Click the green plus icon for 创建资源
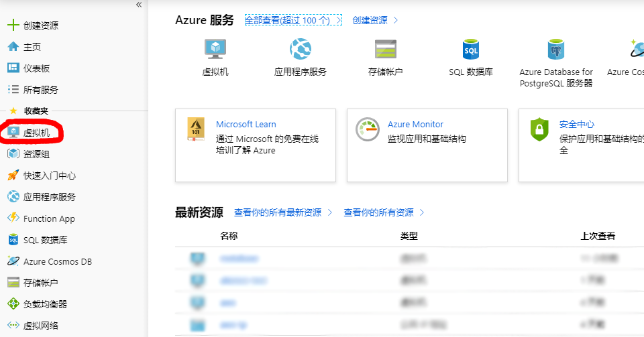The image size is (644, 337). click(x=13, y=25)
